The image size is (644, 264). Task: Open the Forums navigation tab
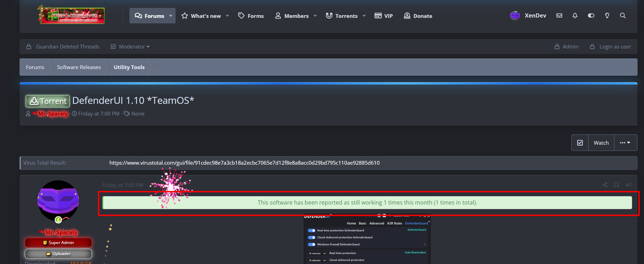(149, 16)
